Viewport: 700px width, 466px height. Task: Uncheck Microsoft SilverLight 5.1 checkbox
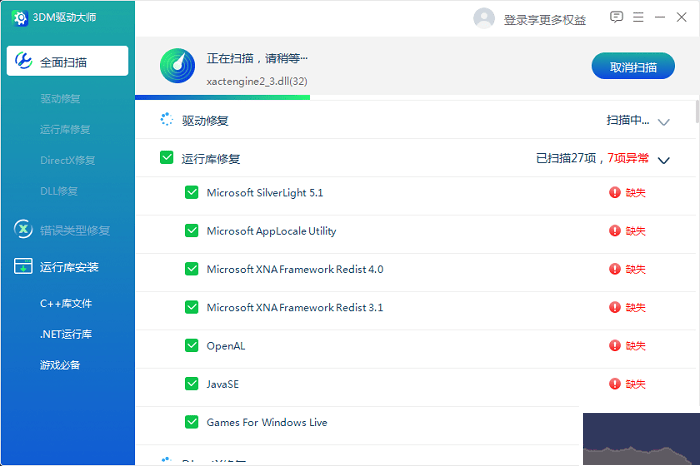(x=192, y=193)
